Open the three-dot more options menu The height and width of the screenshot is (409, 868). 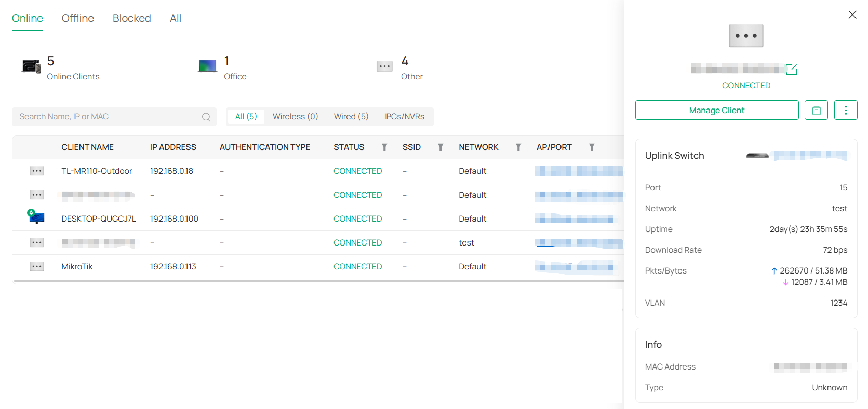click(845, 110)
